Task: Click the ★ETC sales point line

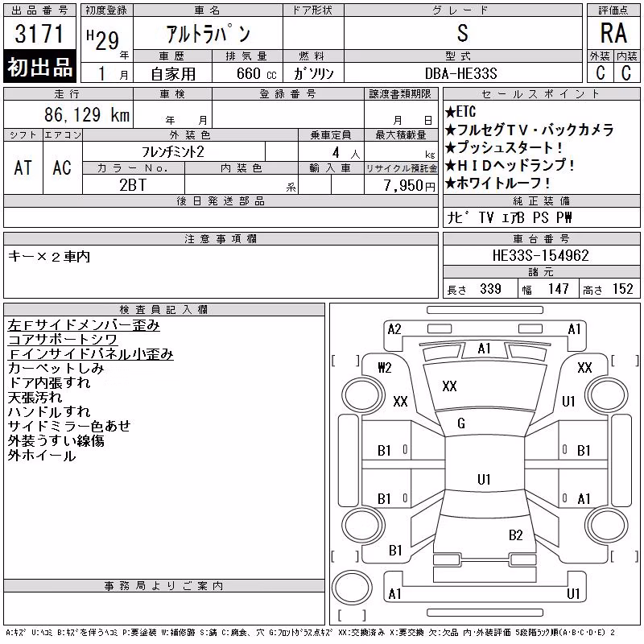Action: pyautogui.click(x=460, y=112)
